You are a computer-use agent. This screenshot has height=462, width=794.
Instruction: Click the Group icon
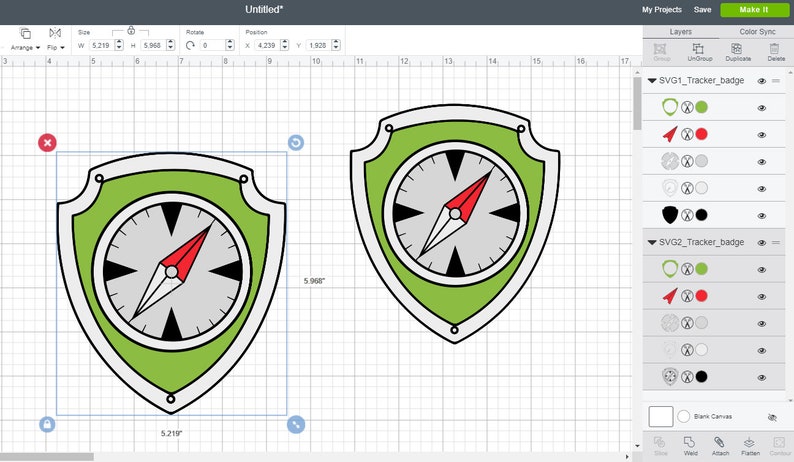[660, 52]
